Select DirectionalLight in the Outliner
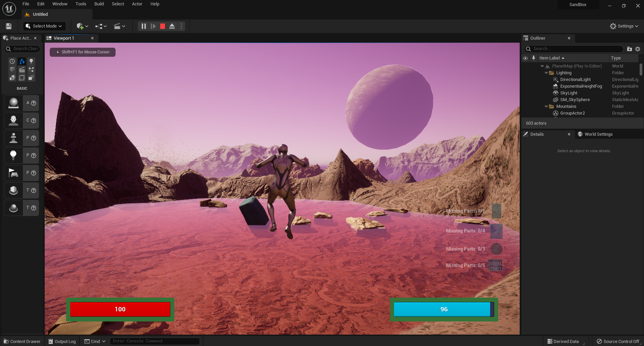The width and height of the screenshot is (644, 346). point(575,80)
